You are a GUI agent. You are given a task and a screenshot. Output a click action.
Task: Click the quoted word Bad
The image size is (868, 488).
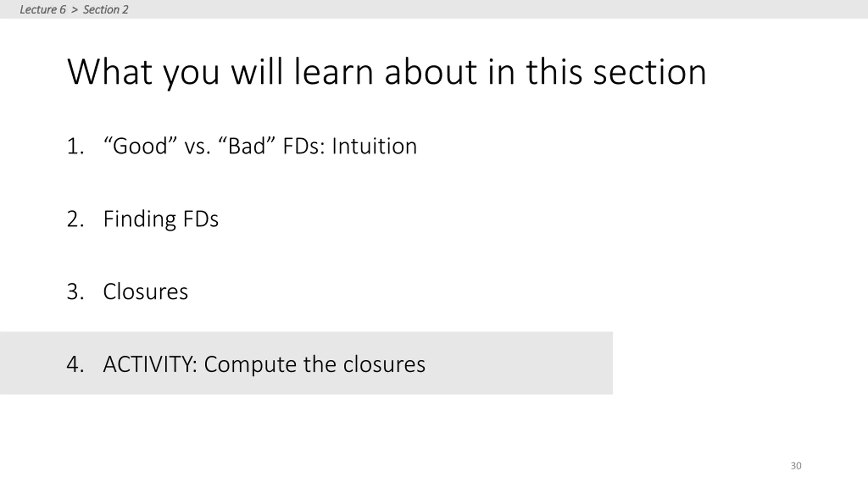pyautogui.click(x=246, y=146)
